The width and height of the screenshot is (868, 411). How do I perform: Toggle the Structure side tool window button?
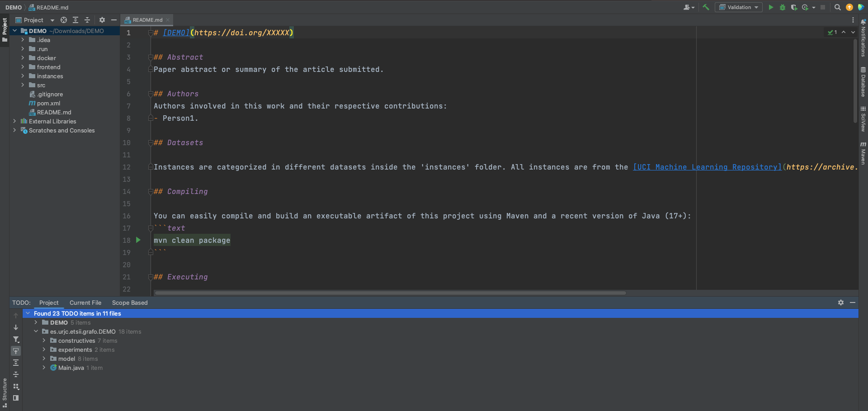5,393
